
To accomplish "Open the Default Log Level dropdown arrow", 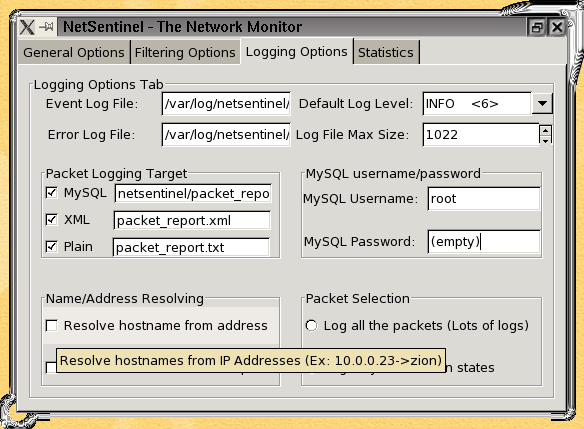I will point(542,103).
